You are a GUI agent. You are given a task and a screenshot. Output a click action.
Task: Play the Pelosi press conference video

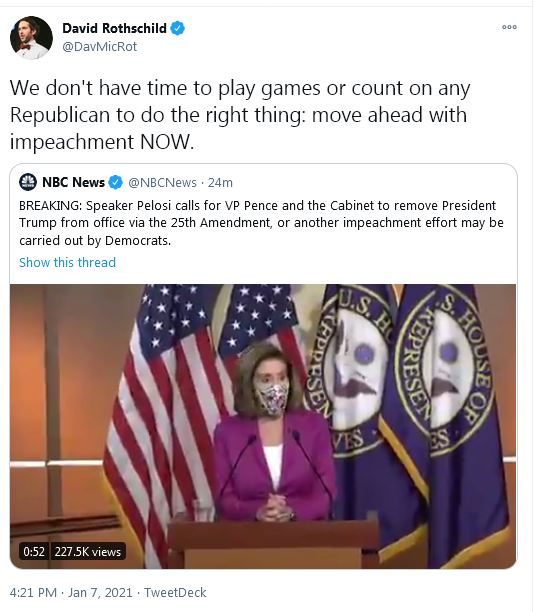point(263,426)
